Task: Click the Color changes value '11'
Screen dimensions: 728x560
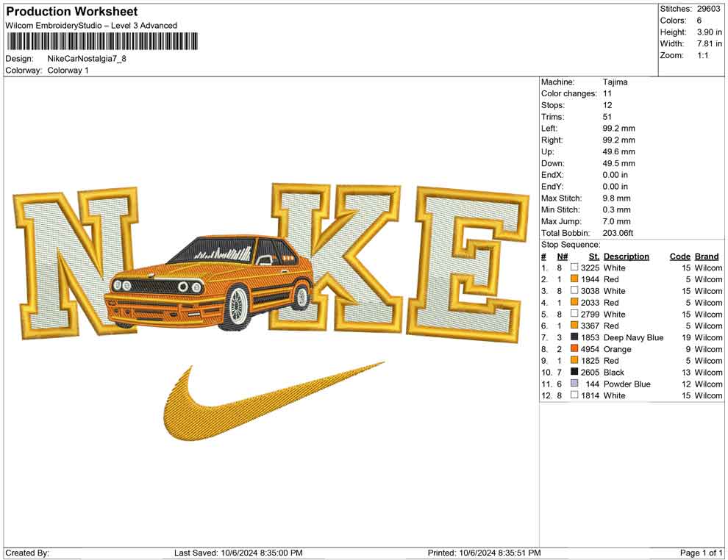Action: pyautogui.click(x=607, y=94)
